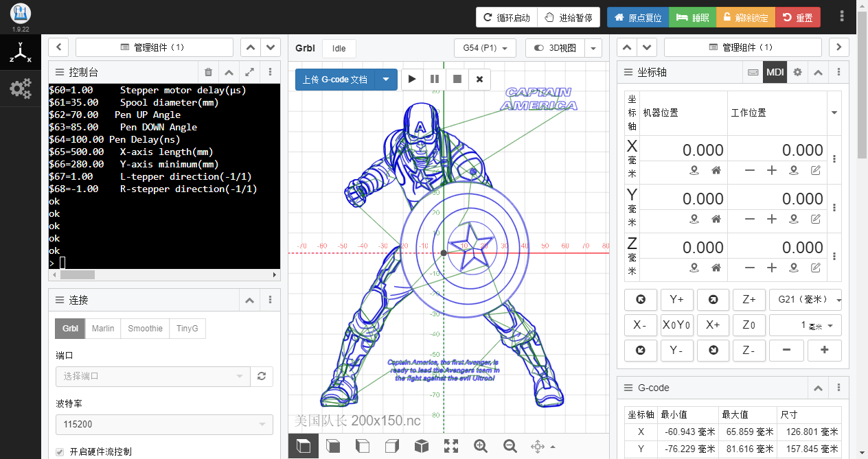Select the top view icon below the visualizer
This screenshot has width=868, height=459.
point(303,446)
